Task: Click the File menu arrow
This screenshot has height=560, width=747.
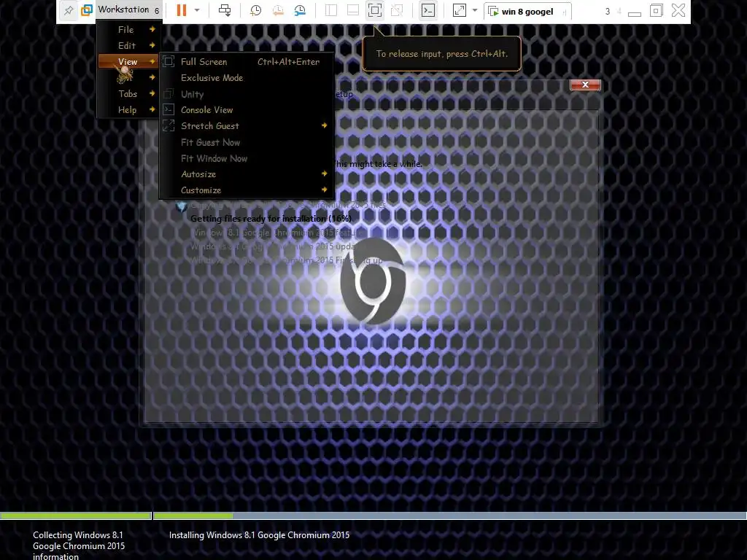Action: click(x=152, y=29)
